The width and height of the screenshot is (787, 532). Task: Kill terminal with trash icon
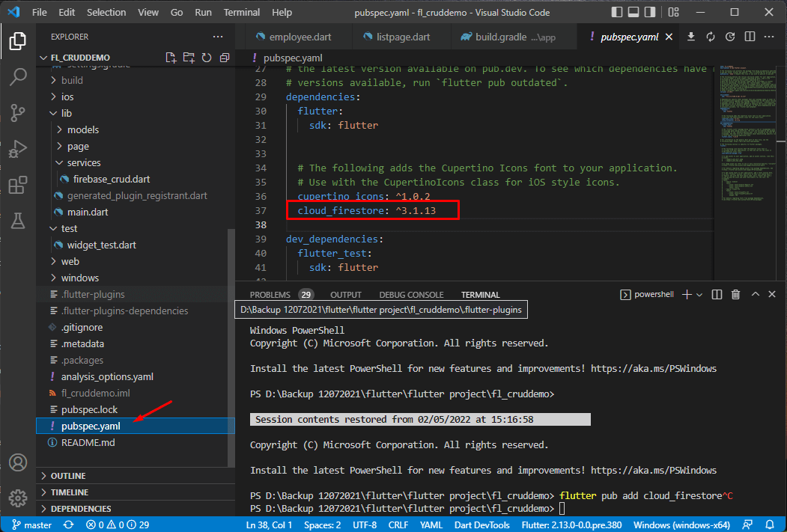pos(735,295)
